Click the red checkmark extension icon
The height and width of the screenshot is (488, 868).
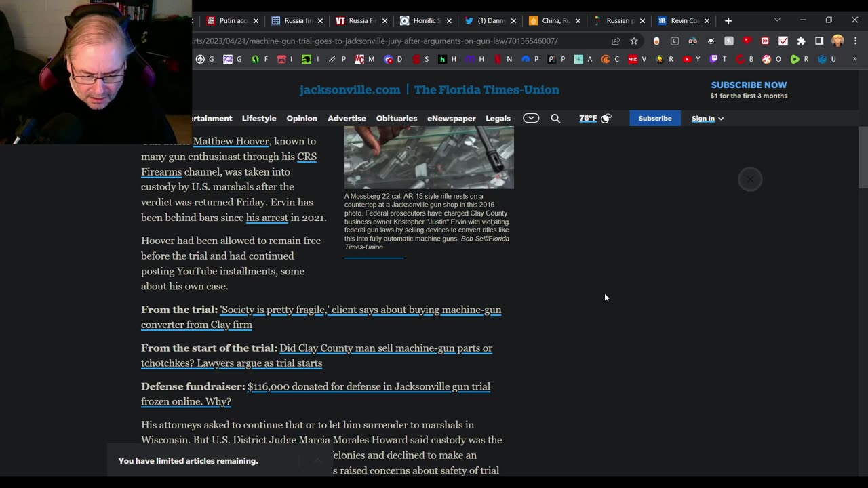click(x=783, y=41)
